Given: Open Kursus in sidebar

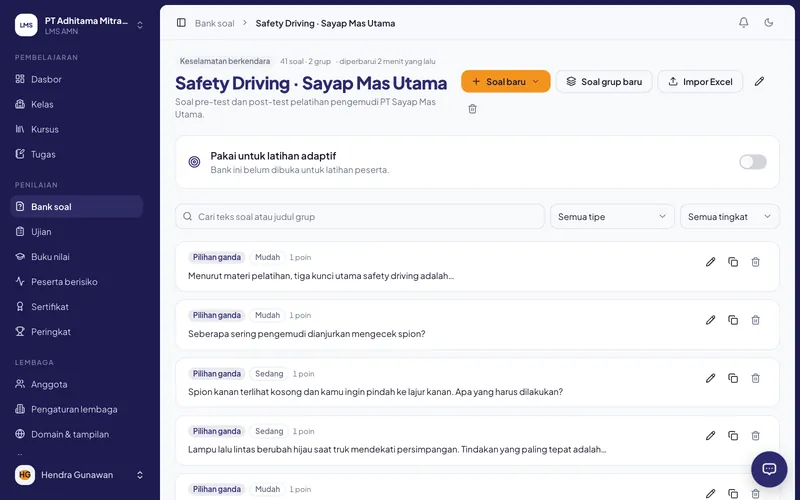Looking at the screenshot, I should 77,129.
